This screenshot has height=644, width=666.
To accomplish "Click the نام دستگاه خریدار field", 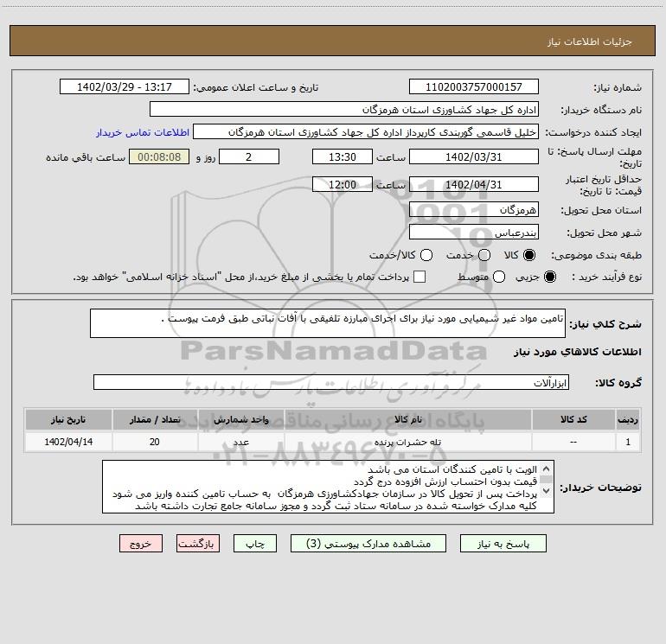I will (344, 110).
